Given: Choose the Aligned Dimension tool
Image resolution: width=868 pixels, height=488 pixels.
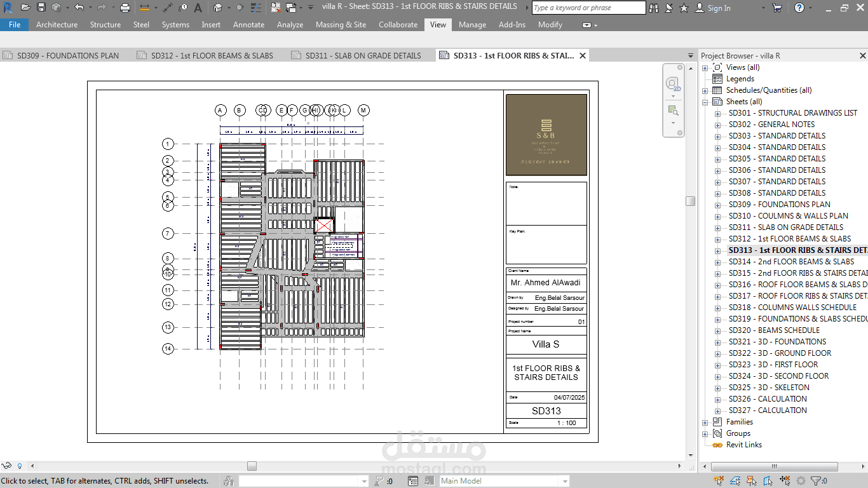Looking at the screenshot, I should click(168, 8).
